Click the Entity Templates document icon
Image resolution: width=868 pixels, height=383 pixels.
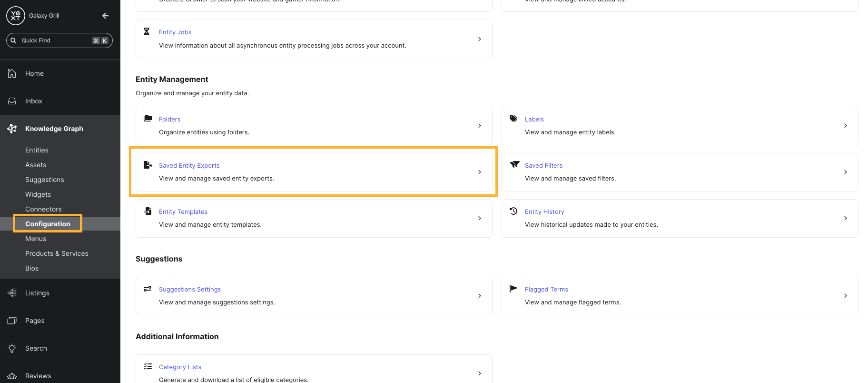148,211
